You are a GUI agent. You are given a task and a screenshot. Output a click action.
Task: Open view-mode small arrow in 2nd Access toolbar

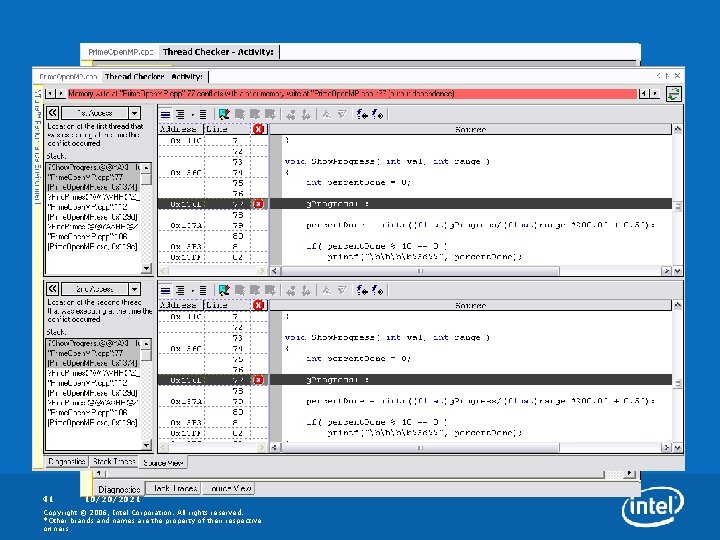pyautogui.click(x=192, y=290)
